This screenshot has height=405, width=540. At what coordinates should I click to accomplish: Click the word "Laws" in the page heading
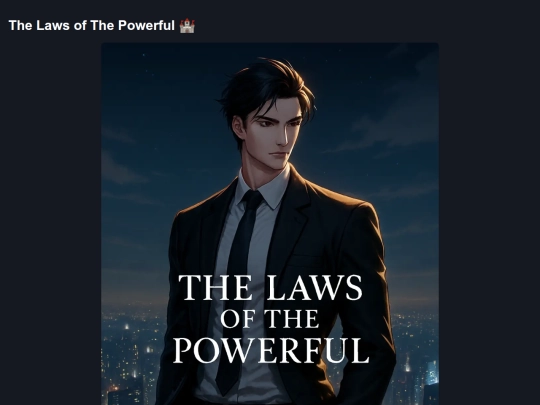(x=53, y=25)
